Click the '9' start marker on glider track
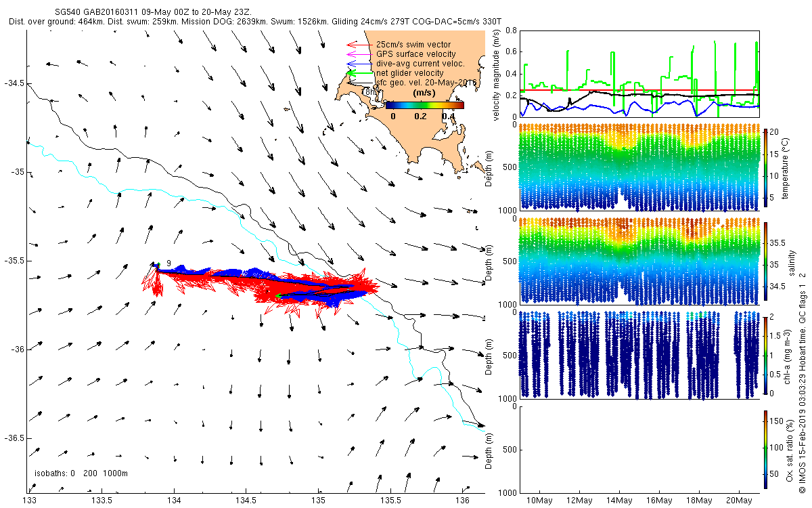Viewport: 812px width, 508px height. (x=168, y=263)
